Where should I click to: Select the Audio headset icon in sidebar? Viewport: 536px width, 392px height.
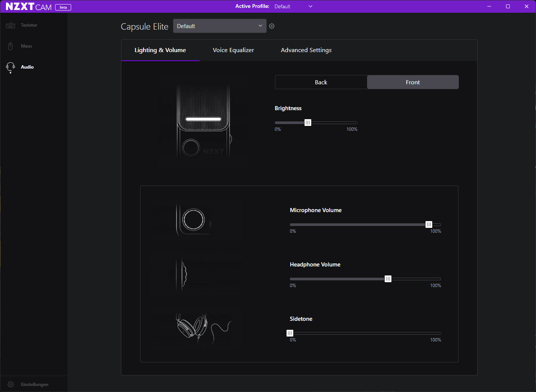pyautogui.click(x=10, y=67)
